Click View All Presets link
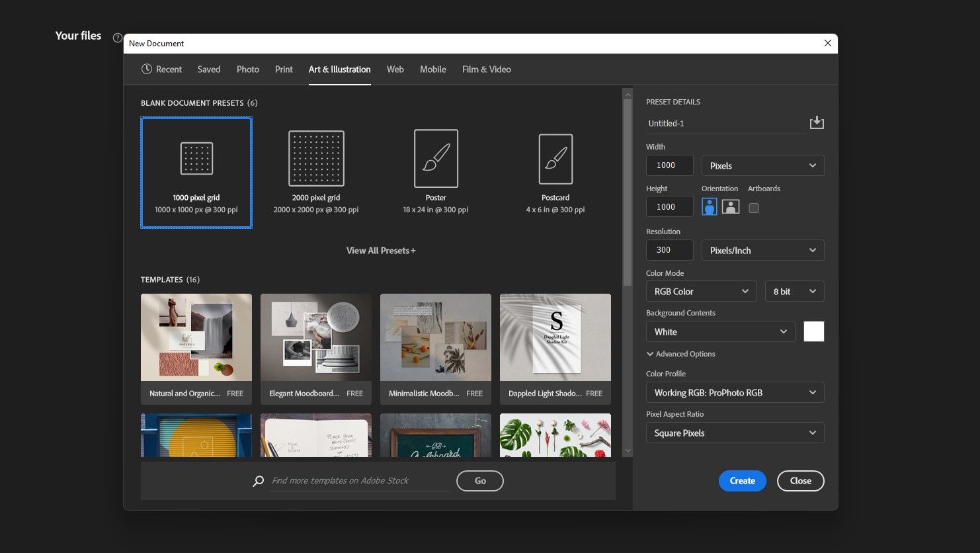 tap(381, 251)
